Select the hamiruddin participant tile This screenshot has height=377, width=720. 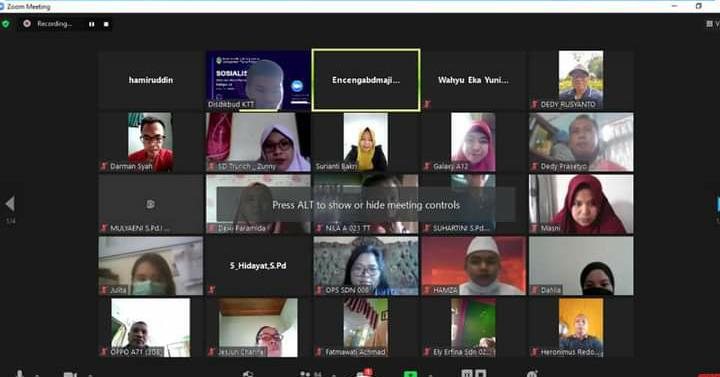(151, 80)
